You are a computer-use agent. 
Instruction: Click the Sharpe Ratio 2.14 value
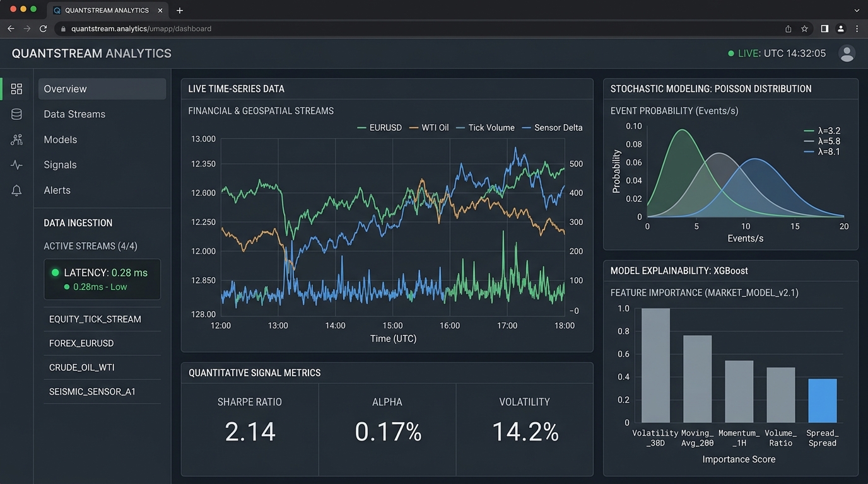tap(250, 432)
